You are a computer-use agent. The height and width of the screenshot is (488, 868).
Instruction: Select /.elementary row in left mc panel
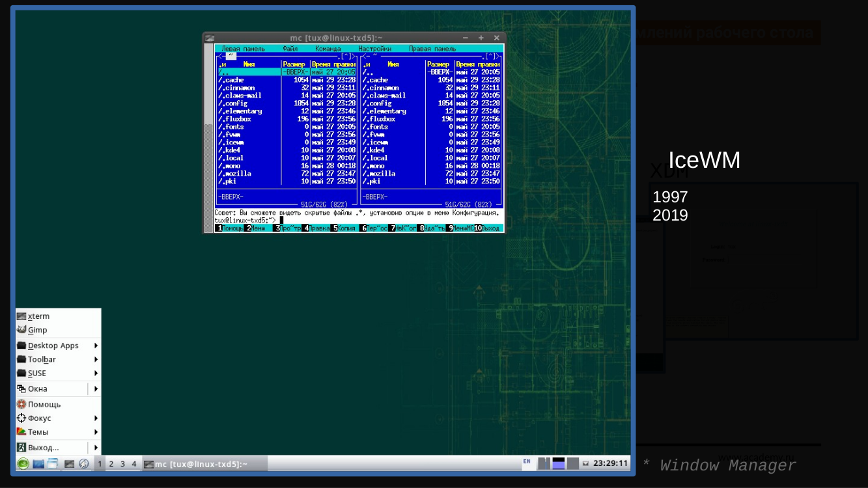coord(287,111)
